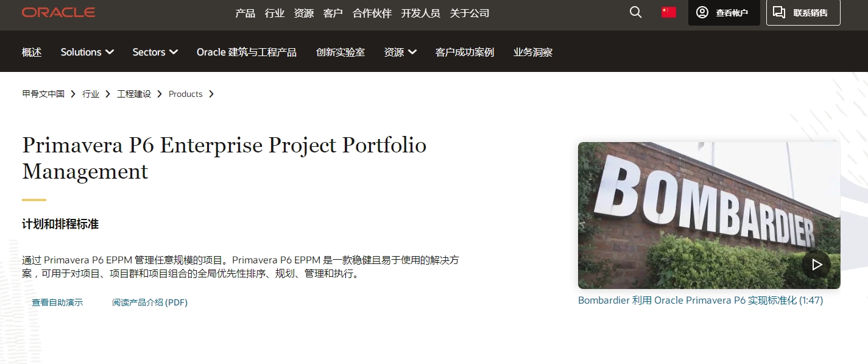Click the 联系销售 contact sales button
This screenshot has width=868, height=364.
tap(803, 13)
